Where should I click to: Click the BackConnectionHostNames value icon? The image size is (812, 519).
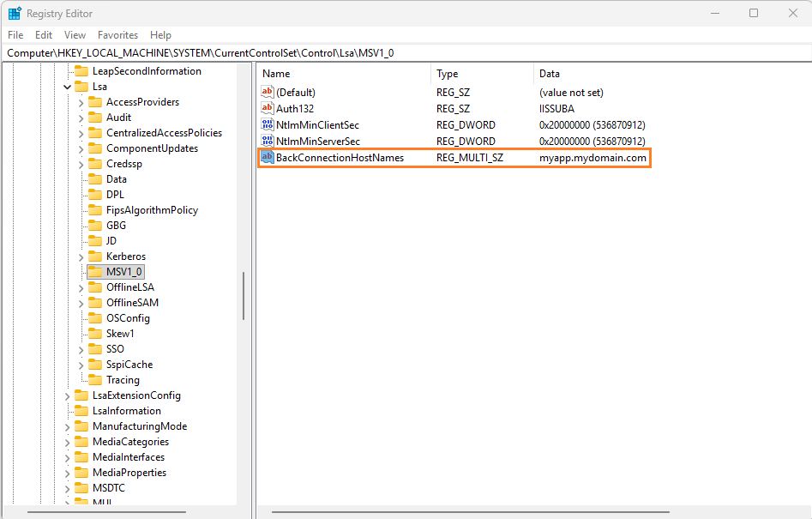point(268,158)
